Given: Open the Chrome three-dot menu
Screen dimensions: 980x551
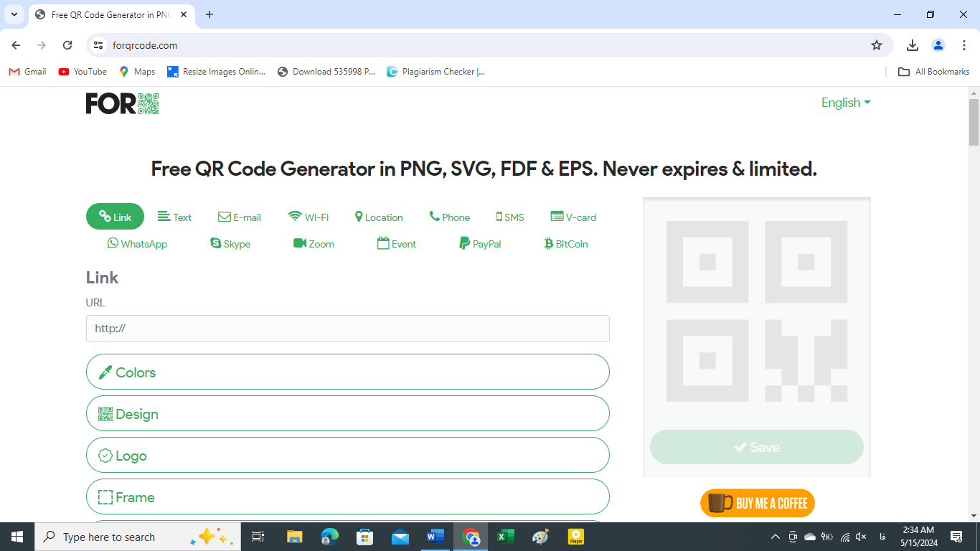Looking at the screenshot, I should (x=964, y=45).
